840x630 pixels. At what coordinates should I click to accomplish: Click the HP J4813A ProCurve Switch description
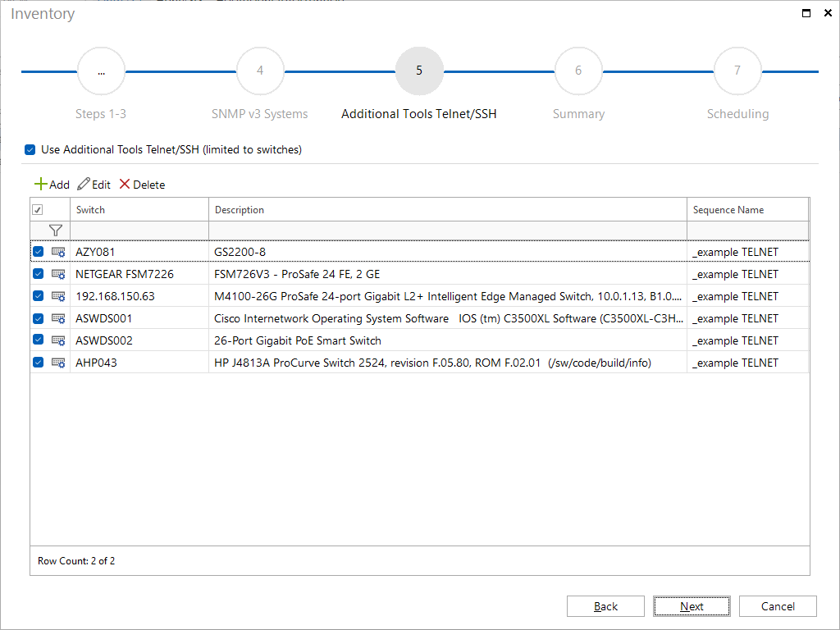448,363
